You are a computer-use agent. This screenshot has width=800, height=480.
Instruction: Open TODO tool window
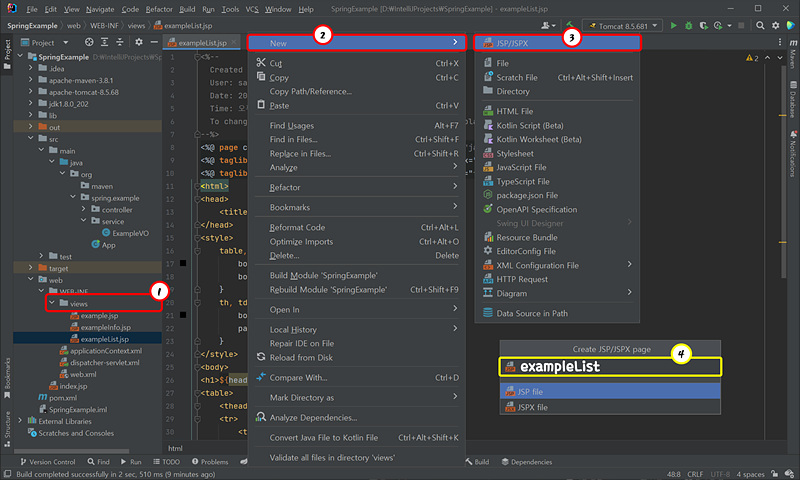pyautogui.click(x=166, y=462)
